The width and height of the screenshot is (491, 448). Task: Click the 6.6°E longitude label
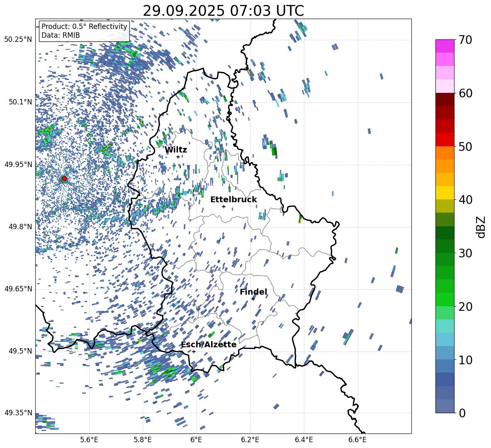[x=357, y=440]
